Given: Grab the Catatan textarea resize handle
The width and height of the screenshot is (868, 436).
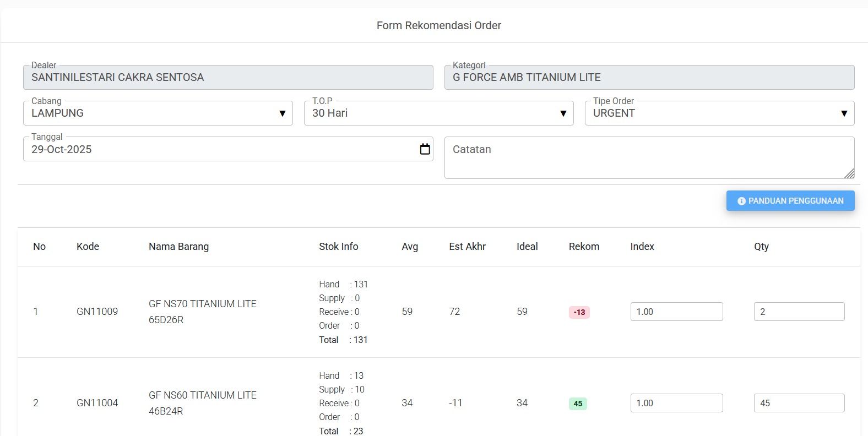Looking at the screenshot, I should coord(849,173).
